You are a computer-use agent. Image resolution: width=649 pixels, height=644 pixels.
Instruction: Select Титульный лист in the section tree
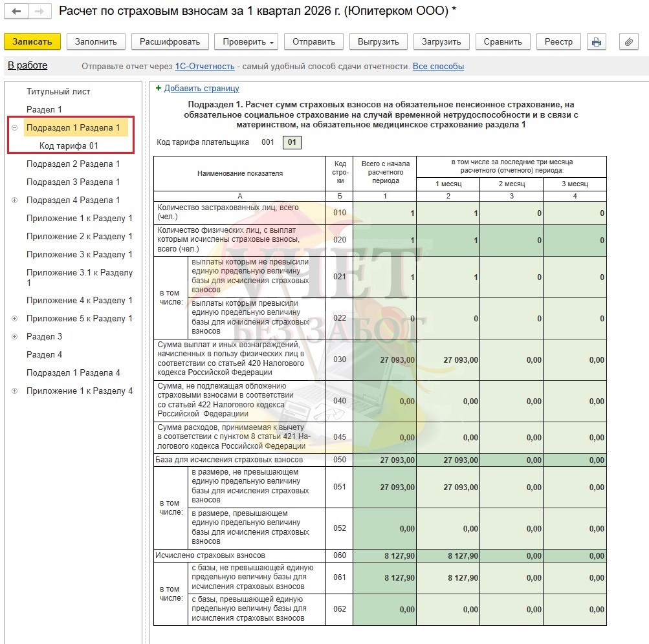58,92
